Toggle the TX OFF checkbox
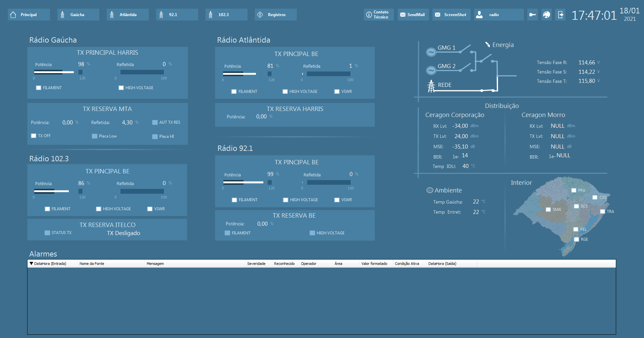Image resolution: width=644 pixels, height=338 pixels. coord(34,136)
